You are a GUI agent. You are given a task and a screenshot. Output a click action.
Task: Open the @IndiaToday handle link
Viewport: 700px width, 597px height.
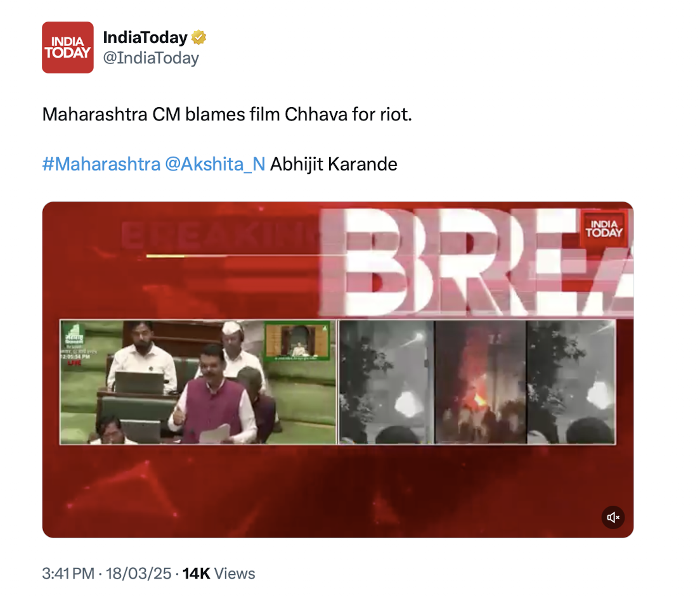click(x=151, y=58)
